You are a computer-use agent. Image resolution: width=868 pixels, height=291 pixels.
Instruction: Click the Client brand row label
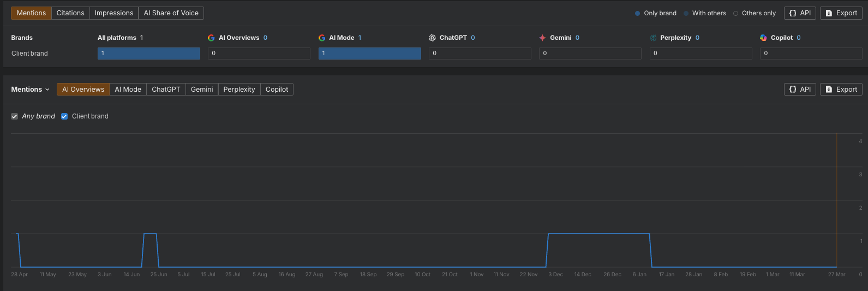pos(29,54)
